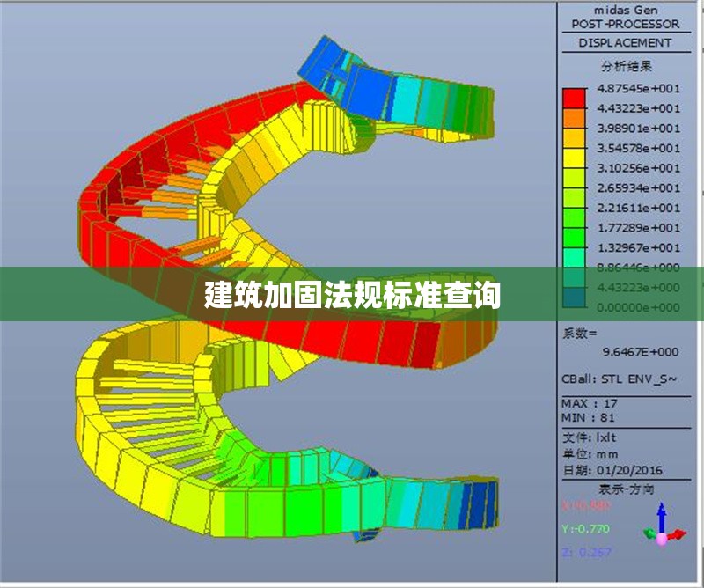
Task: Select the 文件: lxlt file entry
Action: 588,437
